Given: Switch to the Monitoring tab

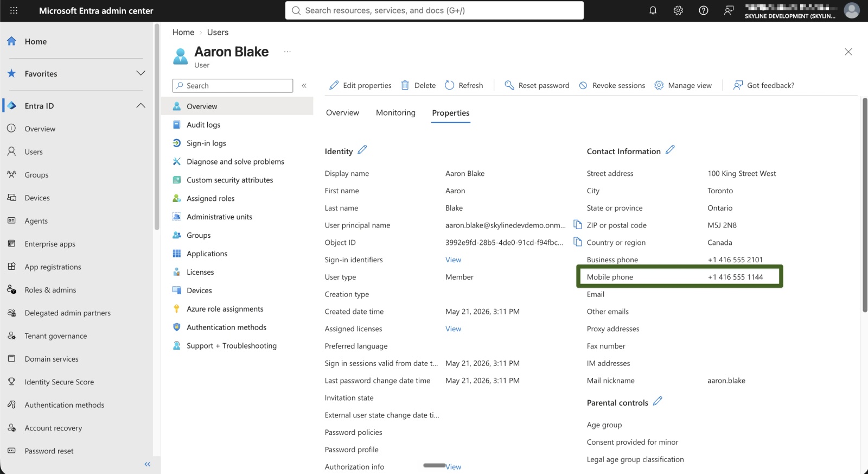Looking at the screenshot, I should (395, 112).
